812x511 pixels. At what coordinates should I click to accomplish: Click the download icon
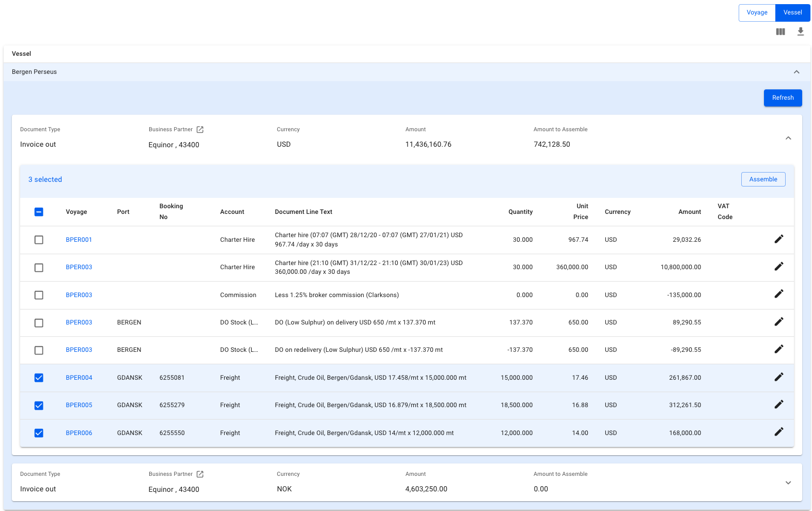tap(800, 32)
